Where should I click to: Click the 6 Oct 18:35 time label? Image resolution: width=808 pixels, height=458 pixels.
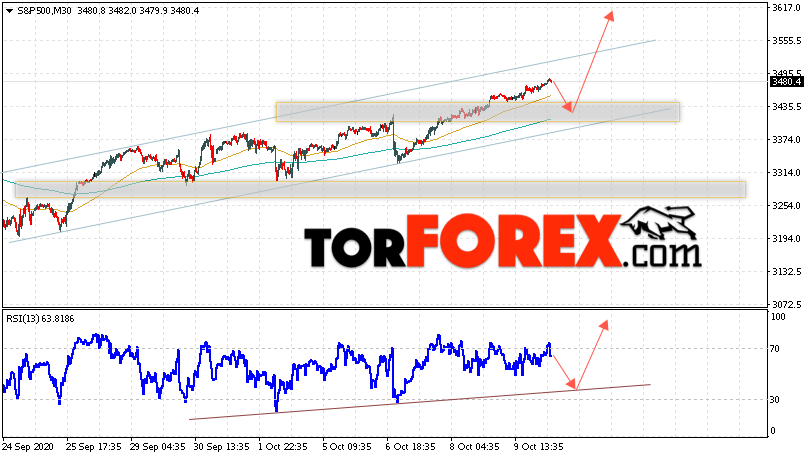(411, 447)
